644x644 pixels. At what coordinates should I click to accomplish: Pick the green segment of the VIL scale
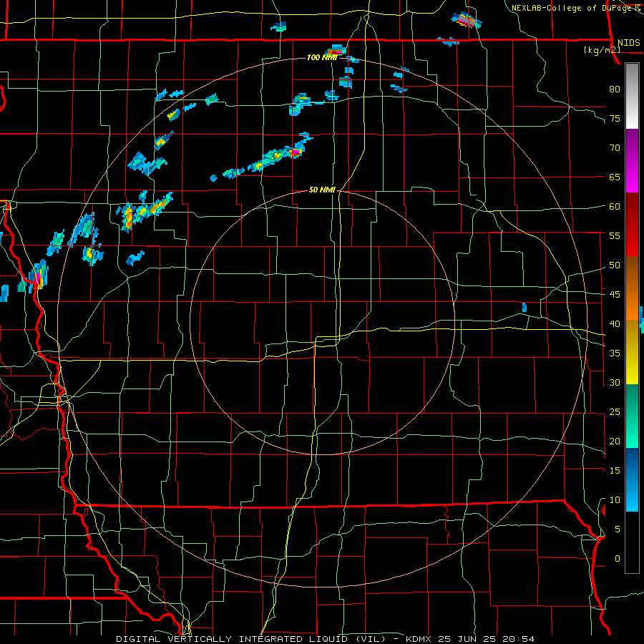coord(632,416)
